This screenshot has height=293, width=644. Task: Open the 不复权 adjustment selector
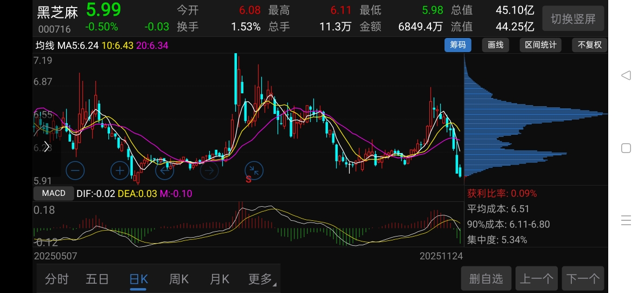coord(589,45)
